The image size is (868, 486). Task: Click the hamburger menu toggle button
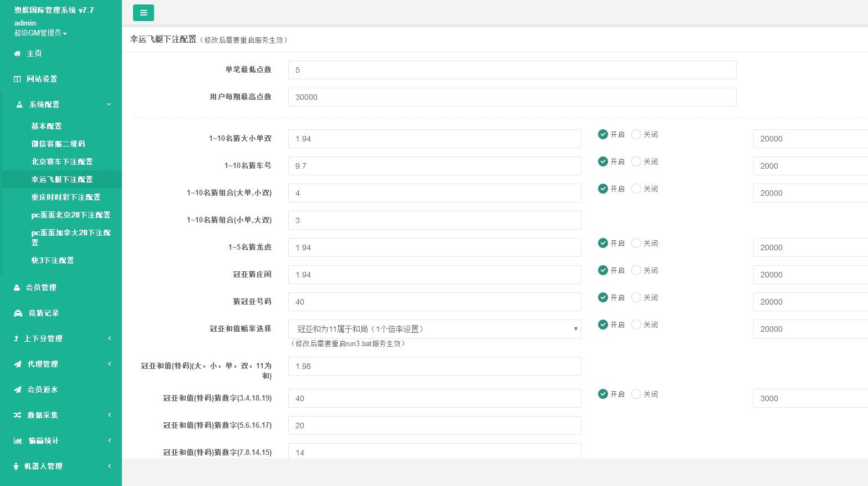tap(143, 13)
